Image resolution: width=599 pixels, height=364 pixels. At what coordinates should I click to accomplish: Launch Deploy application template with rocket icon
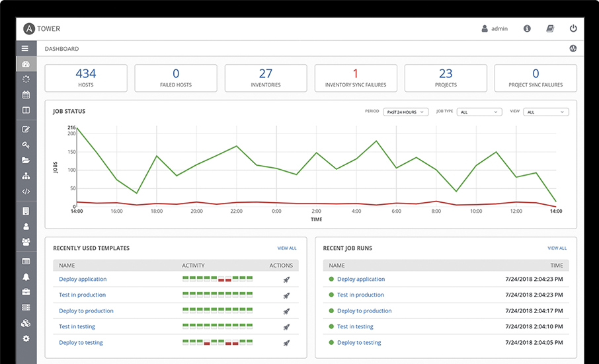(286, 279)
